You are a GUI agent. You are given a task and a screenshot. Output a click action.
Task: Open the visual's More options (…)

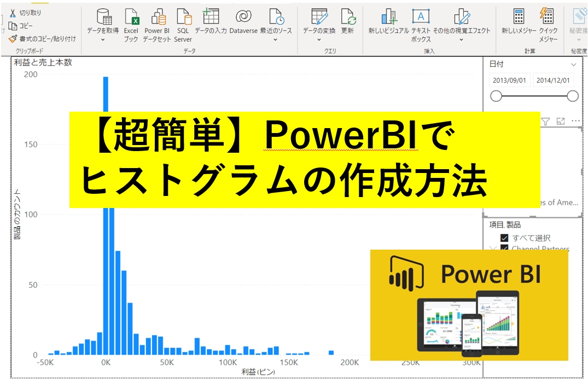pyautogui.click(x=575, y=121)
